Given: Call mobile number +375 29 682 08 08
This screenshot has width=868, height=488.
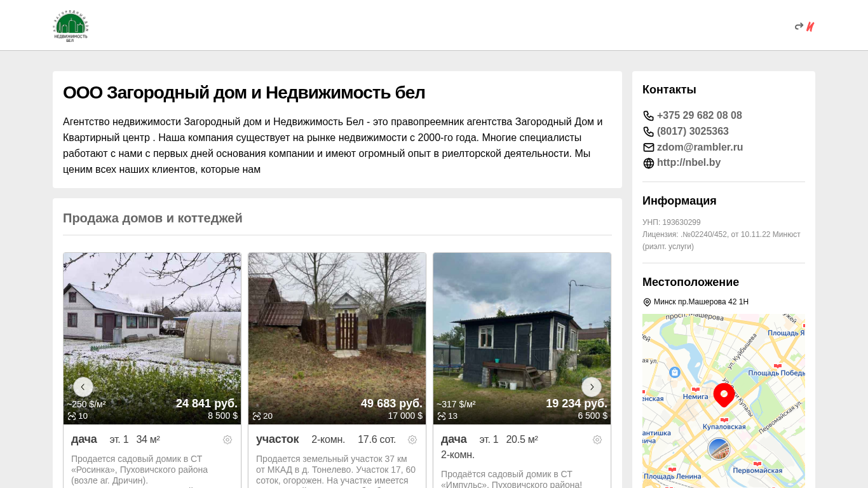Looking at the screenshot, I should click(x=699, y=116).
